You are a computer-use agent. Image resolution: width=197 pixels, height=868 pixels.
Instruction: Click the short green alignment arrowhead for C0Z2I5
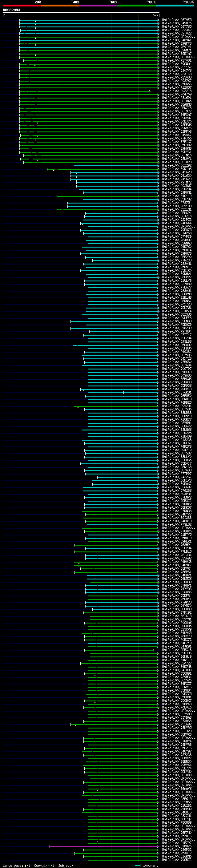[x=149, y=91]
